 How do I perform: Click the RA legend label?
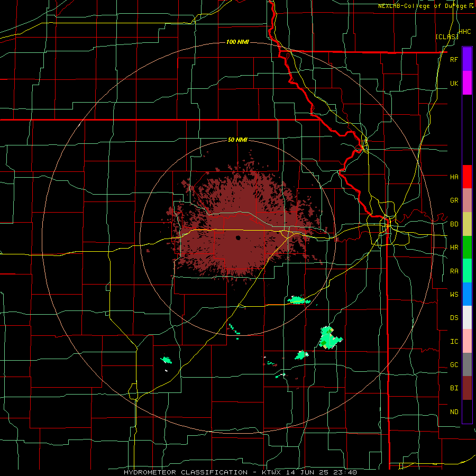coord(454,271)
